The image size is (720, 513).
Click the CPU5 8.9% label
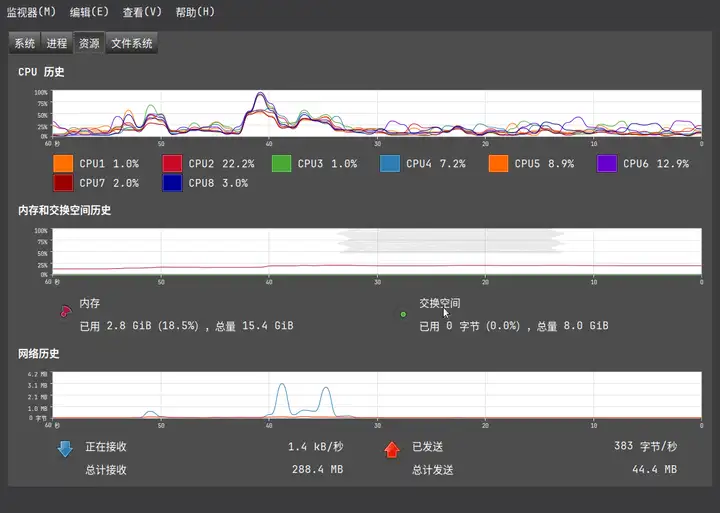pyautogui.click(x=544, y=163)
